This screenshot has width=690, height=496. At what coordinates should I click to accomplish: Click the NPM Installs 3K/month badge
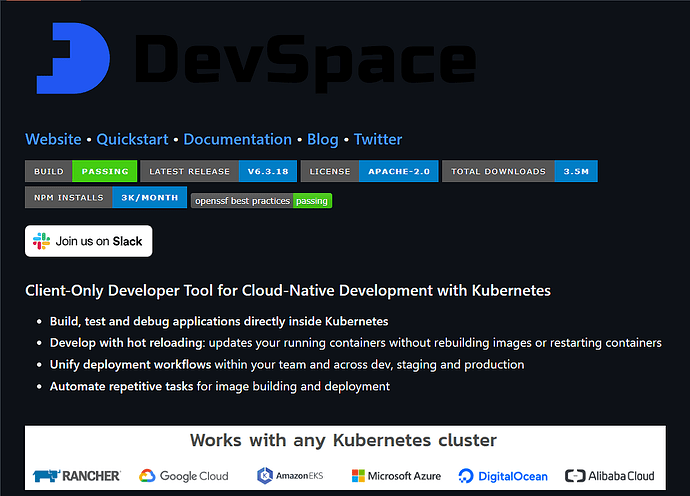click(105, 197)
